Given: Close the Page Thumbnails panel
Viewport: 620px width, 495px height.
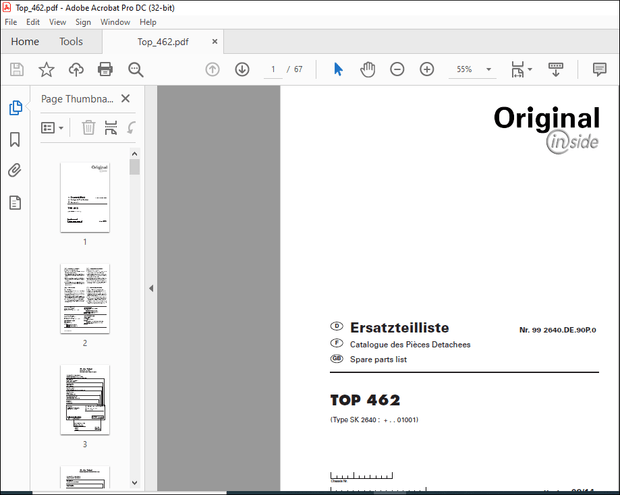Looking at the screenshot, I should tap(125, 98).
